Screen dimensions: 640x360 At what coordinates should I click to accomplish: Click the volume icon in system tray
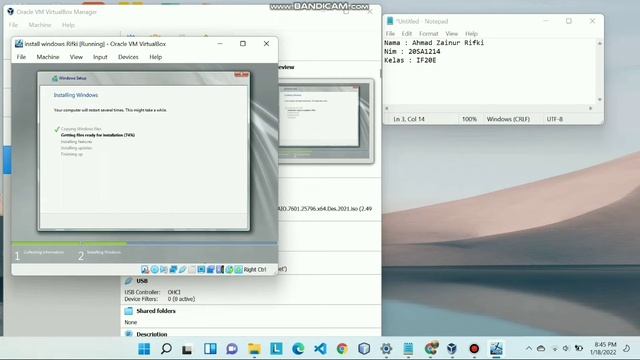point(566,349)
